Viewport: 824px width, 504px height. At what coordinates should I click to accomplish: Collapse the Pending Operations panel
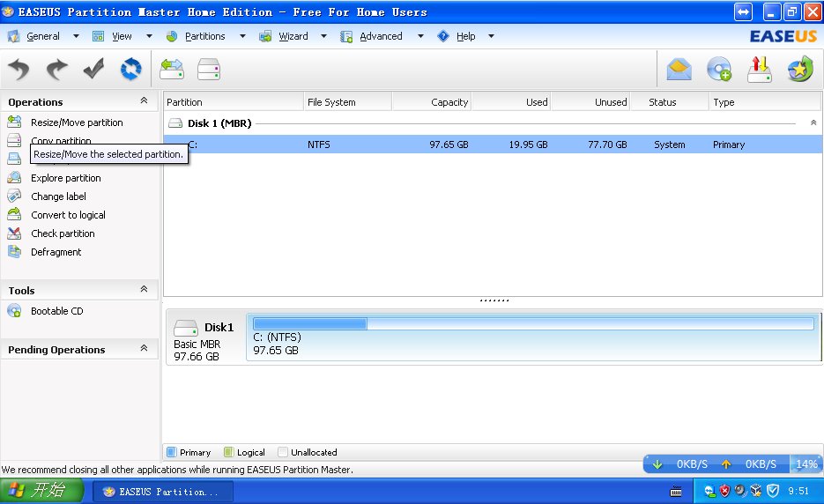coord(144,348)
